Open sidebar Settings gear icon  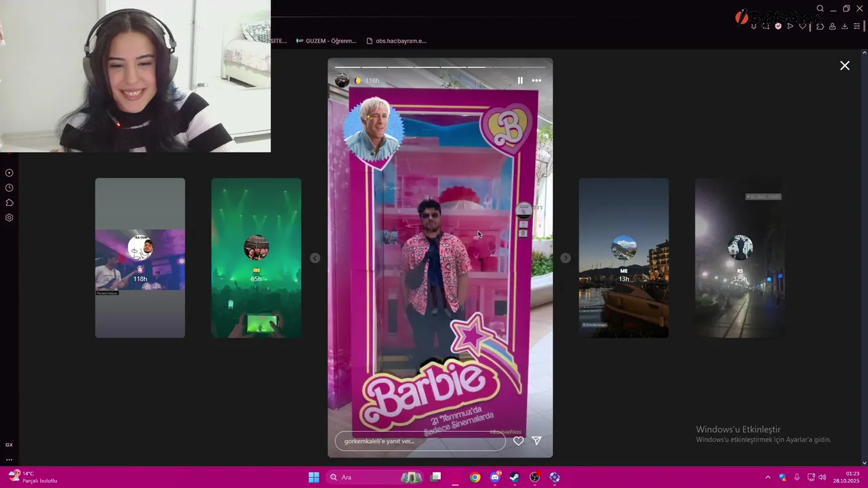click(x=9, y=218)
